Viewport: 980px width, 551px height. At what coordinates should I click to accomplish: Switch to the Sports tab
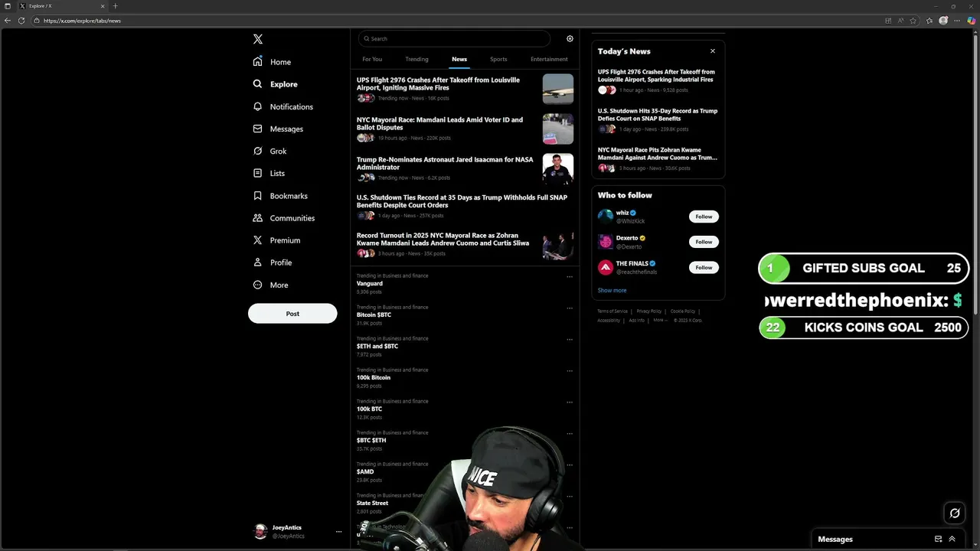coord(498,59)
